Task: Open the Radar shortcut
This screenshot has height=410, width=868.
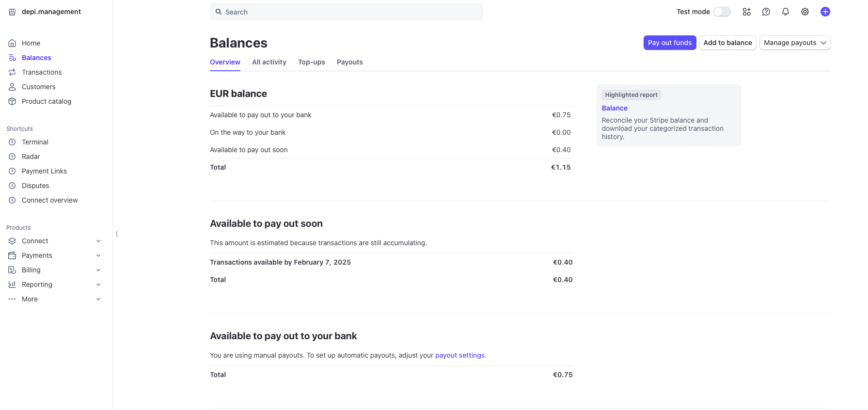Action: 31,157
